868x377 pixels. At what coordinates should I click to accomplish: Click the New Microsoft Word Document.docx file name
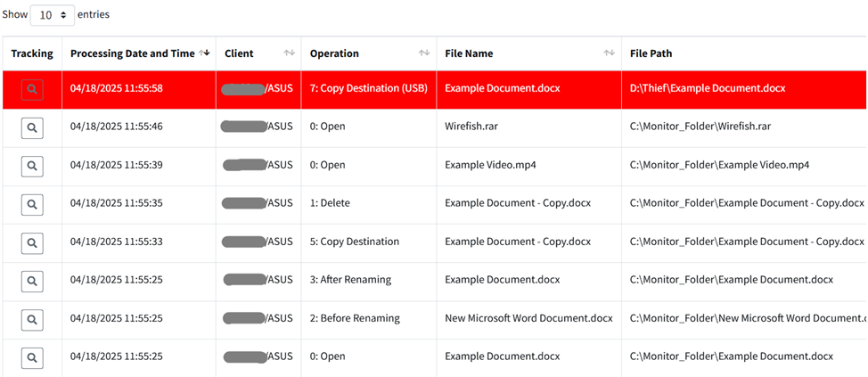pos(528,318)
